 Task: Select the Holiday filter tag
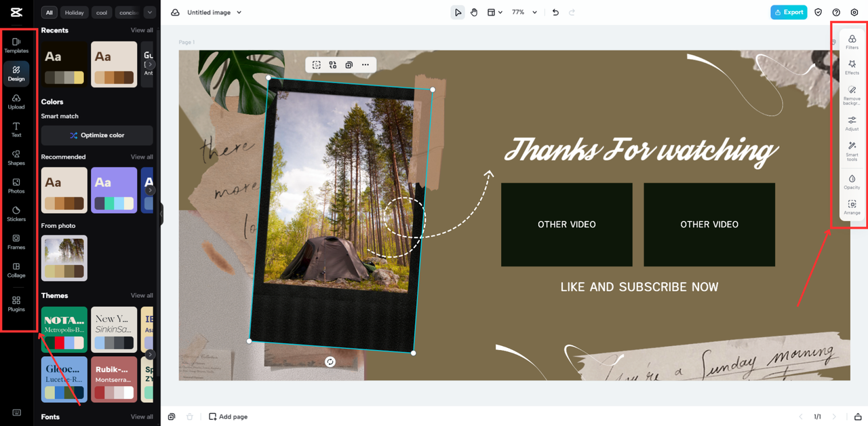coord(75,12)
